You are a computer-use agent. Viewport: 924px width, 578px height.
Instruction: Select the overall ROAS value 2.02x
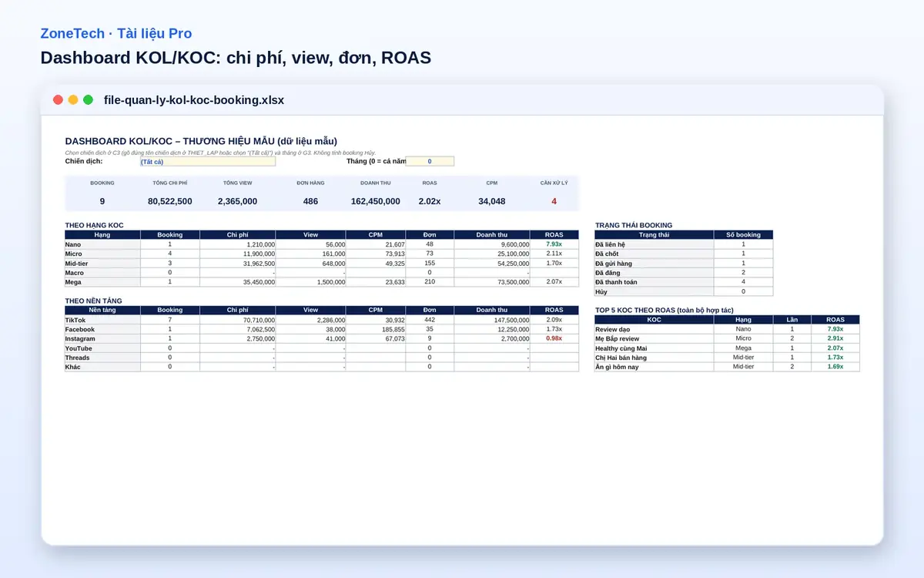[430, 201]
